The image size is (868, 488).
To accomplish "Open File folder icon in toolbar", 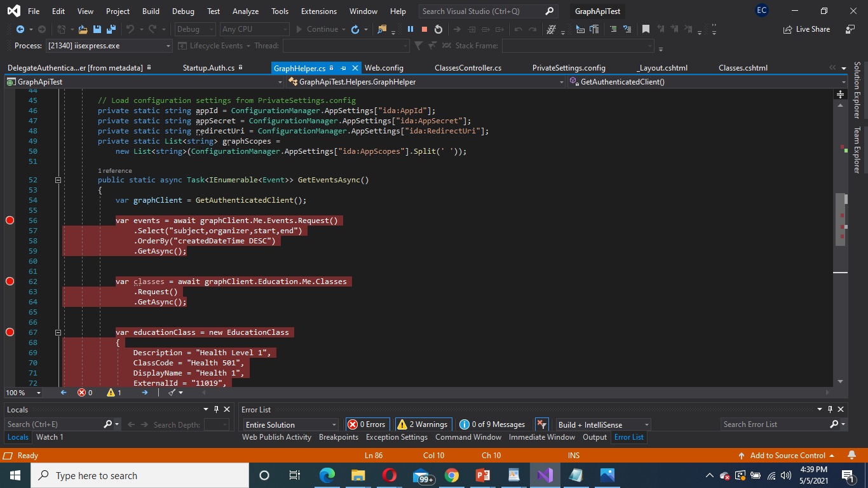I will coord(83,29).
